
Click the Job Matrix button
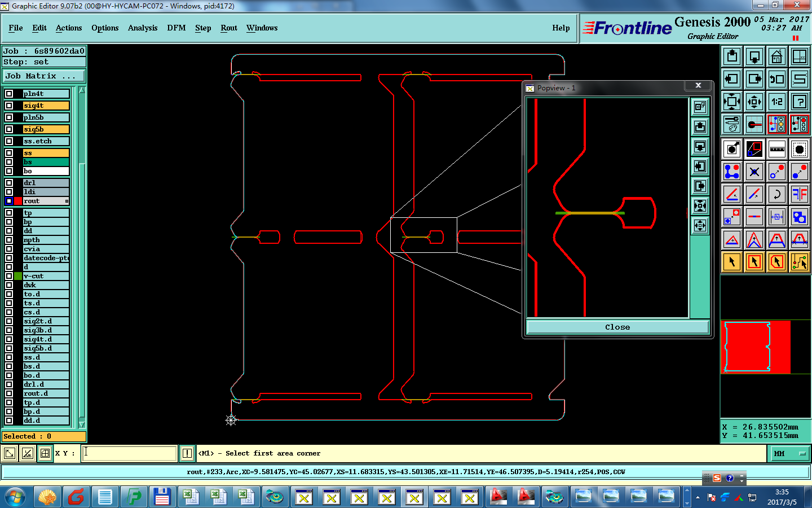[44, 76]
